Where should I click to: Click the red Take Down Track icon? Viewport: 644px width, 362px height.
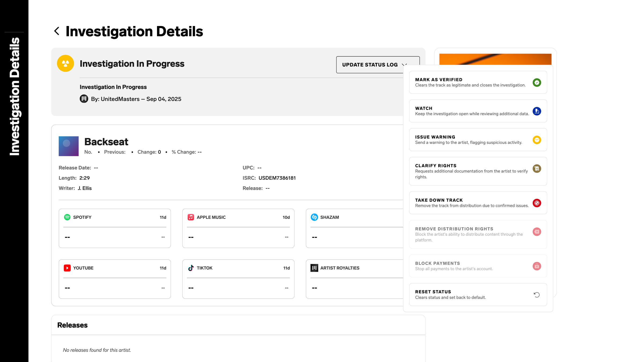537,203
